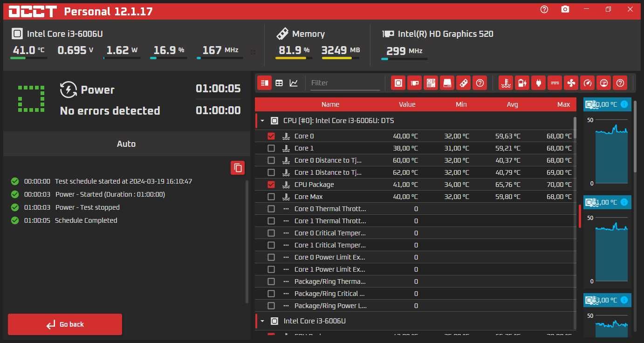Image resolution: width=644 pixels, height=343 pixels.
Task: Check the Core 1 temperature checkbox
Action: tap(271, 148)
